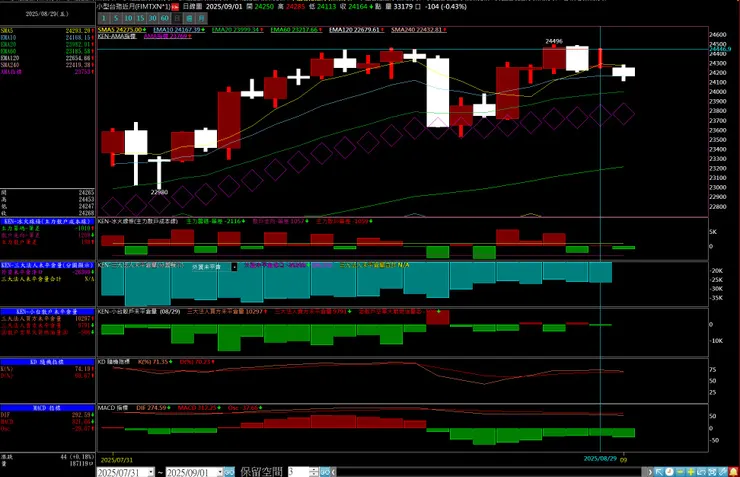This screenshot has height=477, width=740.
Task: Click the EMA60 legend label
Action: [296, 30]
